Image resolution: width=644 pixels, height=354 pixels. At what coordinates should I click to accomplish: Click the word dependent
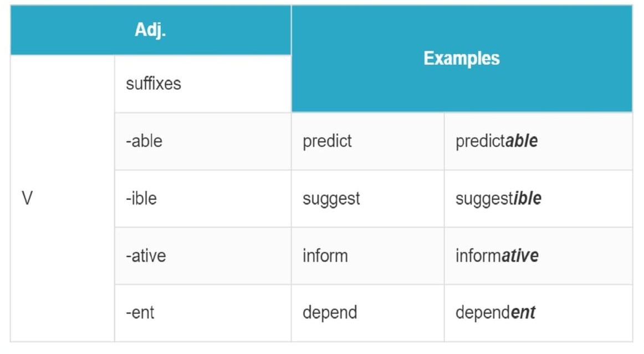click(x=495, y=313)
